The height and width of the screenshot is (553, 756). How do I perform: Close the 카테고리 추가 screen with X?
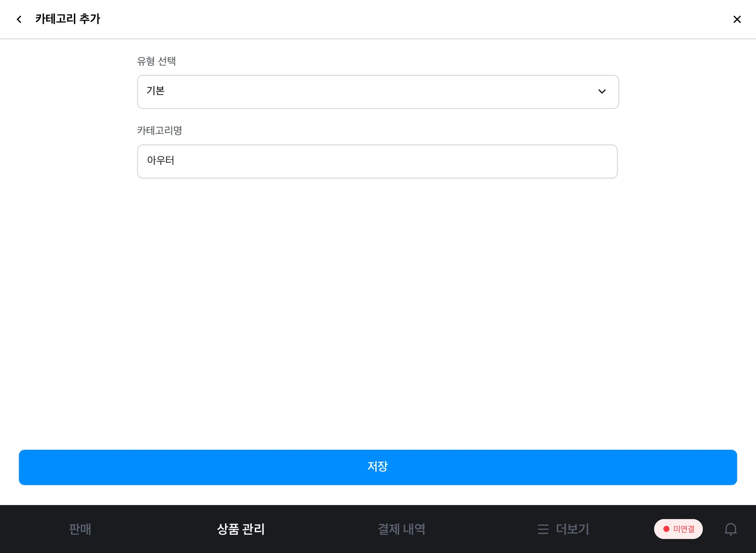click(x=737, y=19)
